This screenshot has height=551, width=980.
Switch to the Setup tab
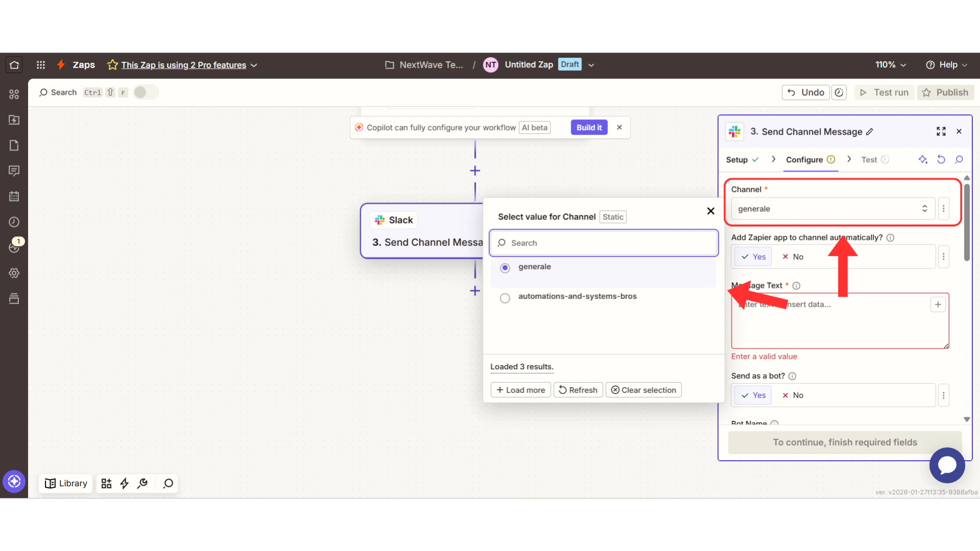click(738, 159)
